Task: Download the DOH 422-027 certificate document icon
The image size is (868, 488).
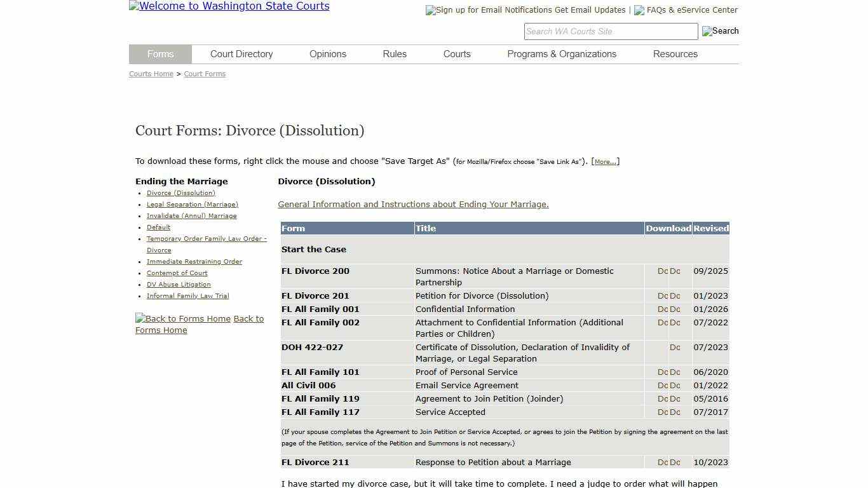Action: [675, 348]
